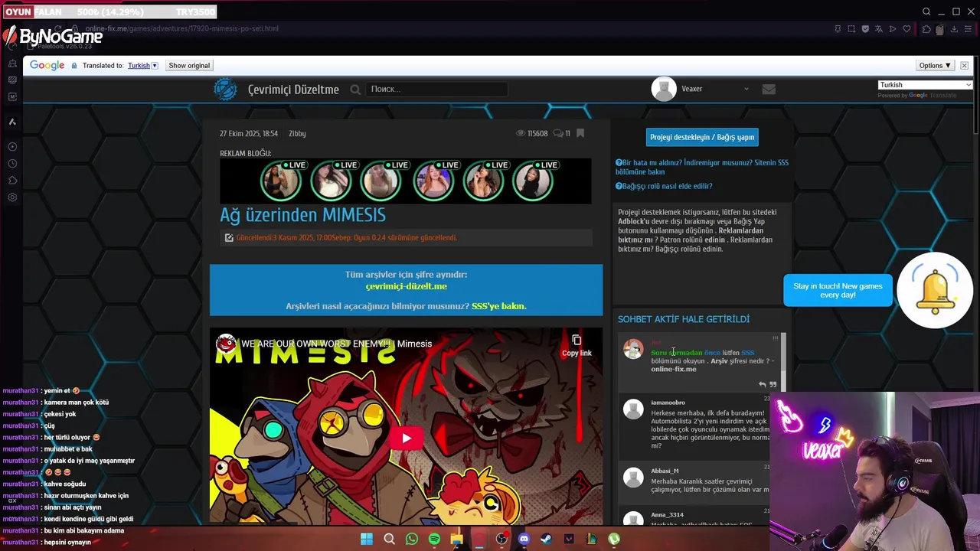Image resolution: width=980 pixels, height=551 pixels.
Task: Open Spotify from the taskbar
Action: pyautogui.click(x=434, y=539)
